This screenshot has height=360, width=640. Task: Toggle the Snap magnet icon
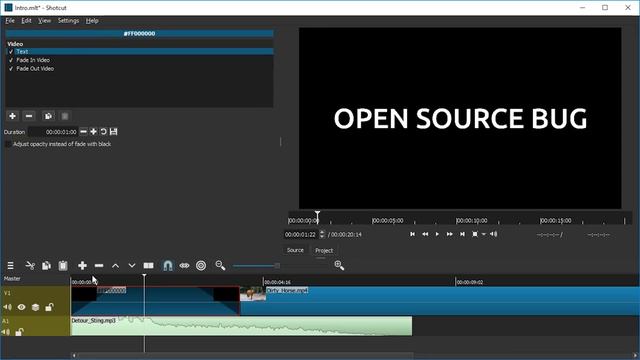coord(168,266)
